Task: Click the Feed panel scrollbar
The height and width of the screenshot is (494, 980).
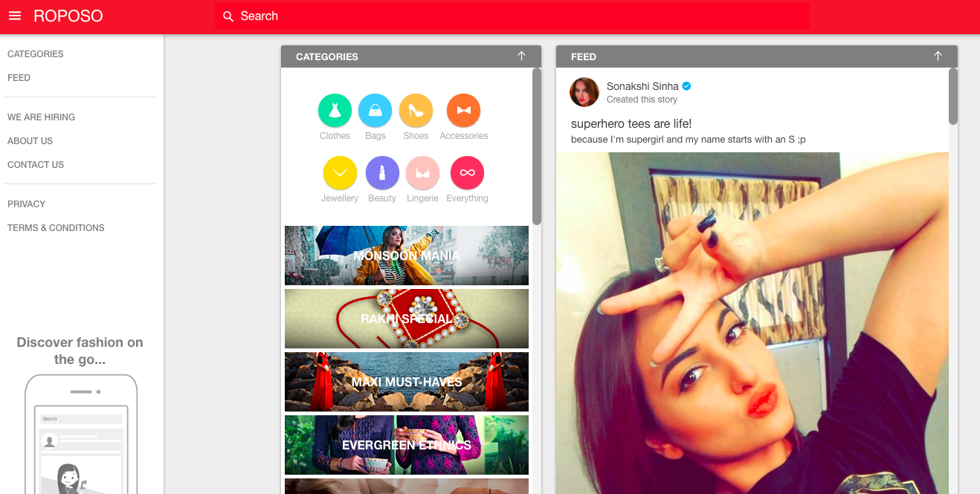Action: click(953, 97)
